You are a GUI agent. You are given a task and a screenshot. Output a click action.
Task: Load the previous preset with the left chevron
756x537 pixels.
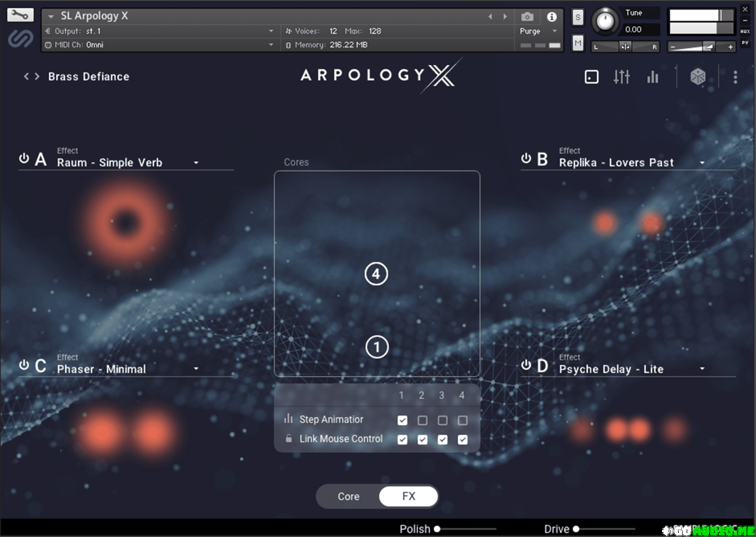(26, 77)
